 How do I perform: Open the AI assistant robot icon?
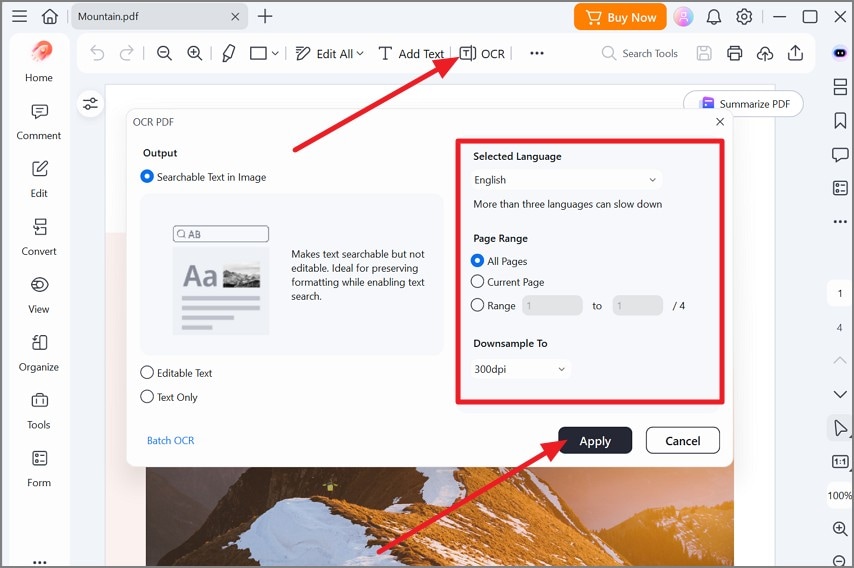[840, 53]
